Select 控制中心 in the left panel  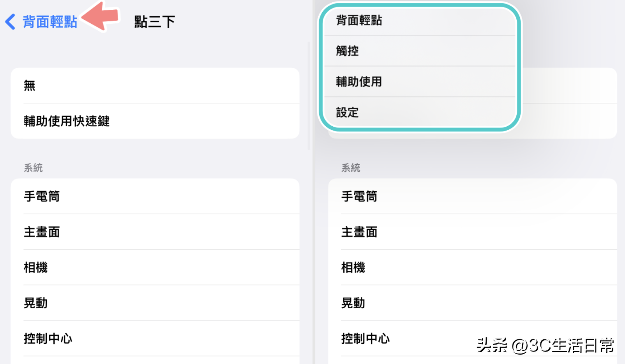coord(155,338)
